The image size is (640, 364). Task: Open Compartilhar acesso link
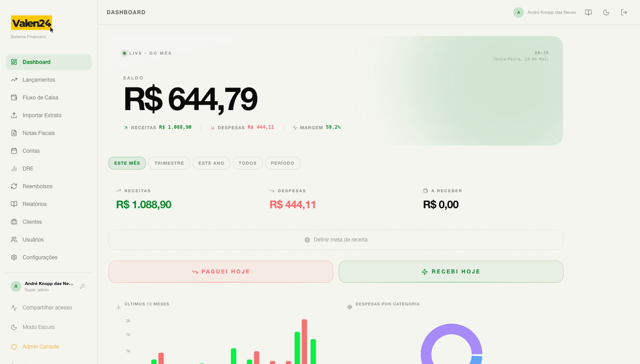48,308
